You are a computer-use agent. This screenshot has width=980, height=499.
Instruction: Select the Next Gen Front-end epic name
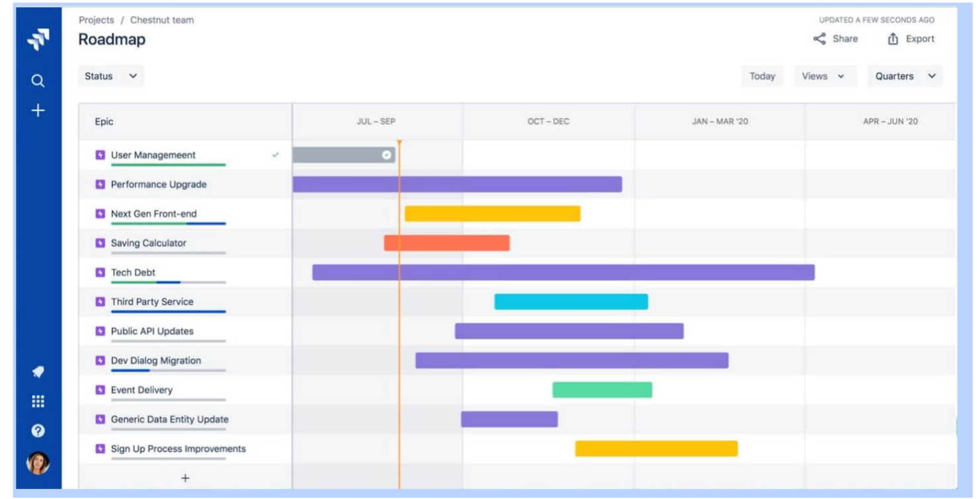154,214
